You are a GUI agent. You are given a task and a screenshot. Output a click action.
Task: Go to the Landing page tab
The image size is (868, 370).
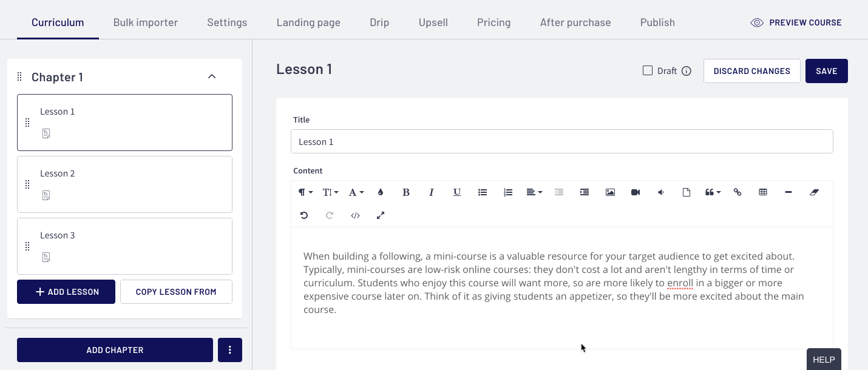pos(308,22)
